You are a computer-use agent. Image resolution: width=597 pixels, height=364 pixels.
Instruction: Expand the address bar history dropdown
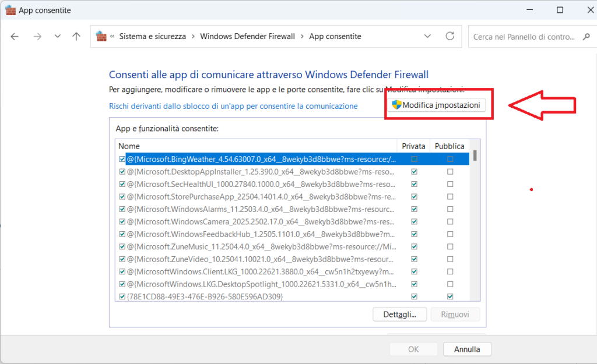point(429,36)
